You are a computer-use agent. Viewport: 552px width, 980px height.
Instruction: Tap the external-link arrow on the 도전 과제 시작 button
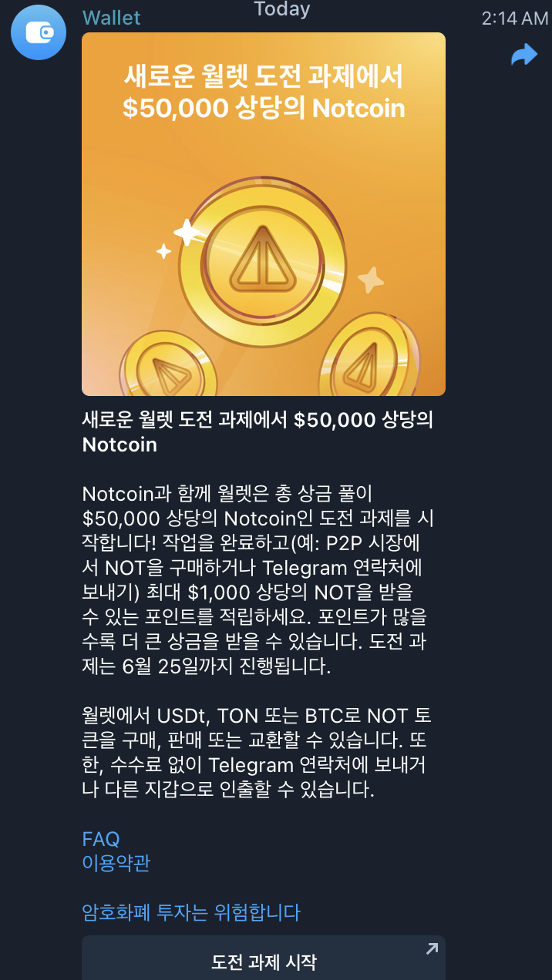click(x=432, y=950)
